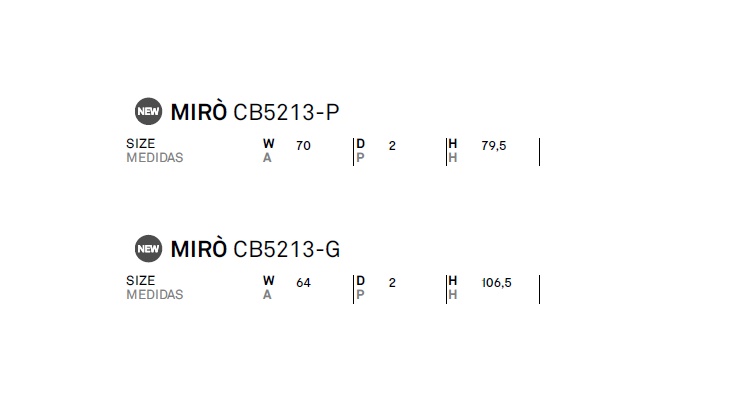Screen dimensions: 730x406
Task: Click the NEW badge beside MIRÒ CB5213-P
Action: 149,111
